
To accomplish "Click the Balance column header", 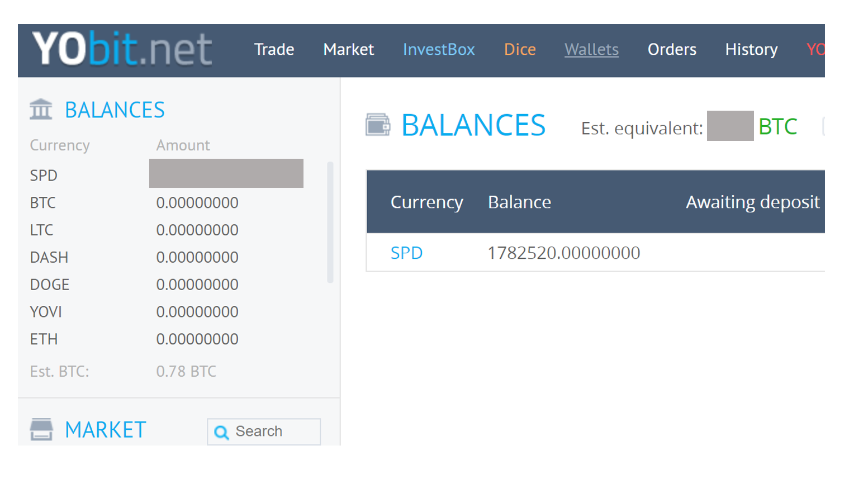I will [519, 202].
